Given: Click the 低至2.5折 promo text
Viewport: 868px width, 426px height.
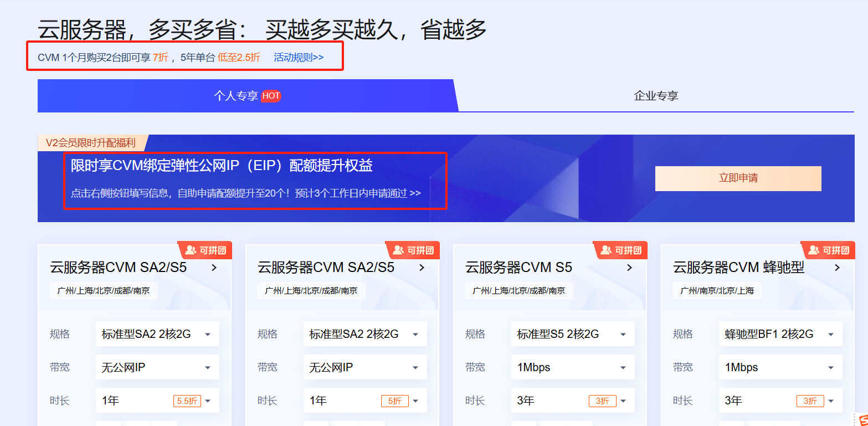Looking at the screenshot, I should [239, 57].
